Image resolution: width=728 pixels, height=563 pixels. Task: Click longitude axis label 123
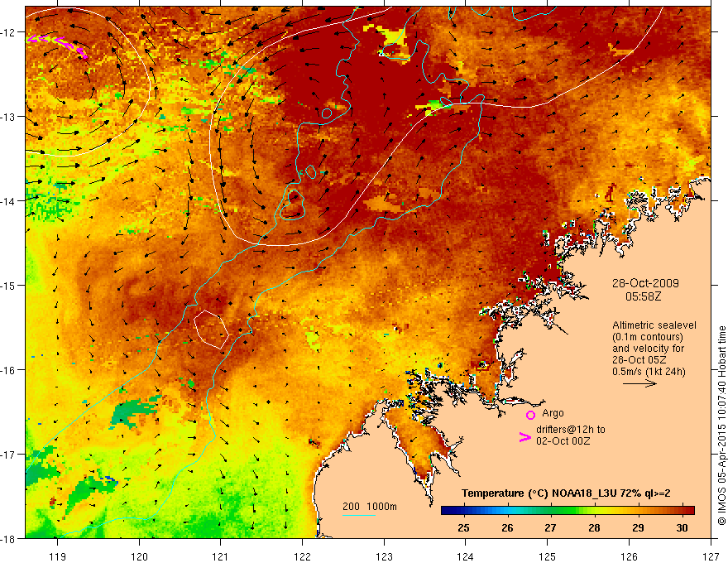tap(384, 556)
